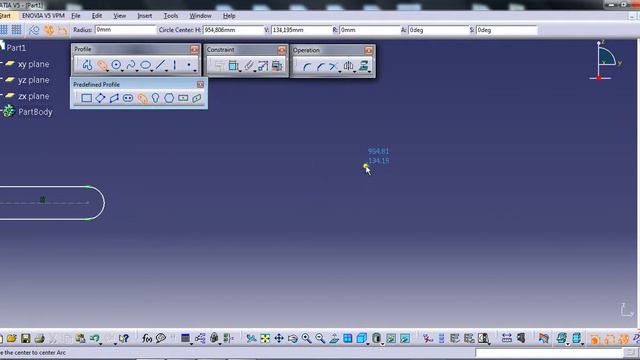
Task: Open the ENOVIA V5 VPM menu
Action: pyautogui.click(x=43, y=16)
